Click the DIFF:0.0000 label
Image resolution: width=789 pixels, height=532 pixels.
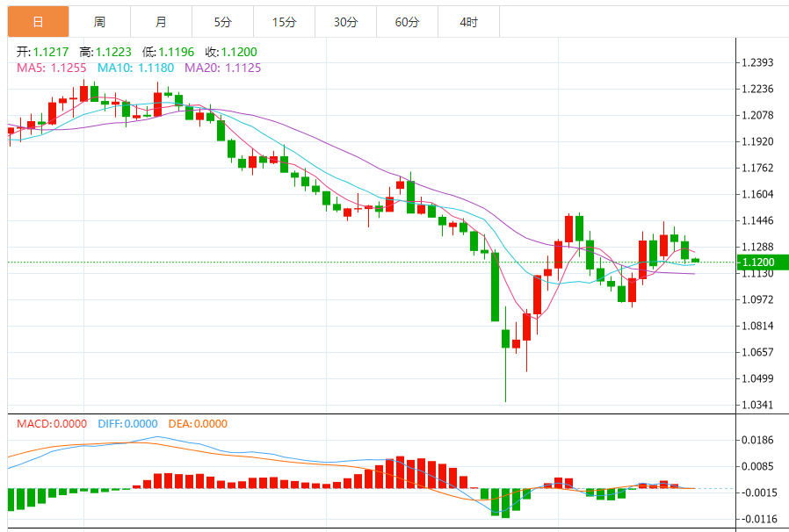click(x=127, y=424)
